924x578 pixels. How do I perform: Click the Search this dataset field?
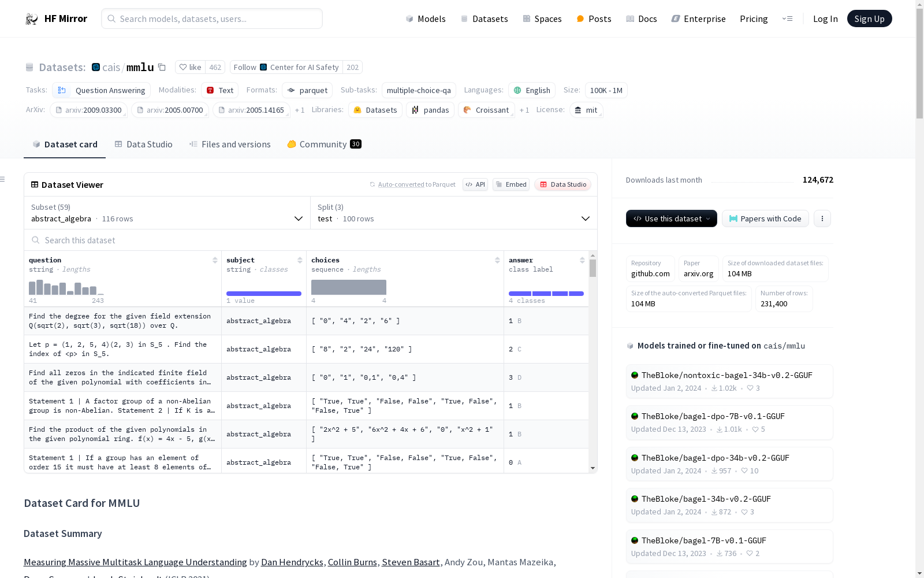(x=311, y=240)
